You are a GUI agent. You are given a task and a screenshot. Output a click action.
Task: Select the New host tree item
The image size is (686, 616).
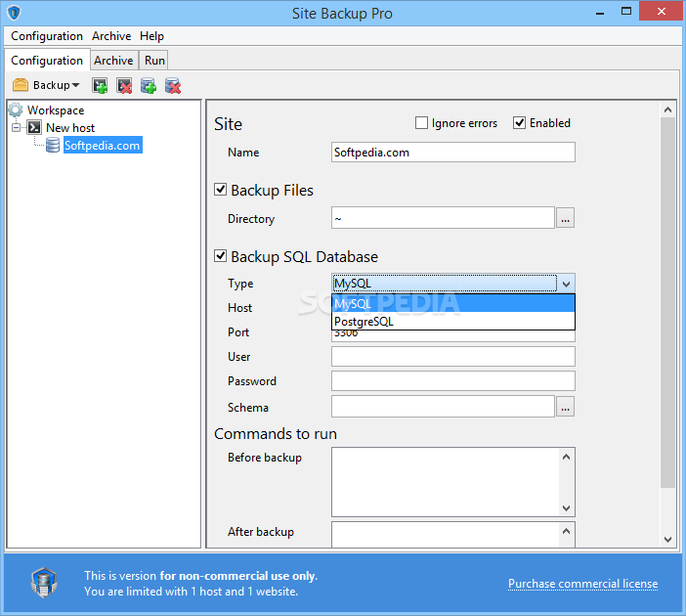[x=70, y=127]
